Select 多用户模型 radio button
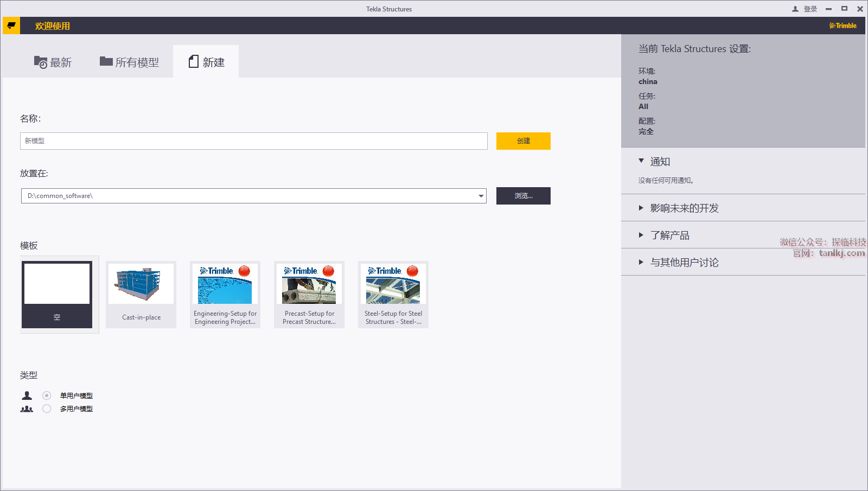 (47, 409)
